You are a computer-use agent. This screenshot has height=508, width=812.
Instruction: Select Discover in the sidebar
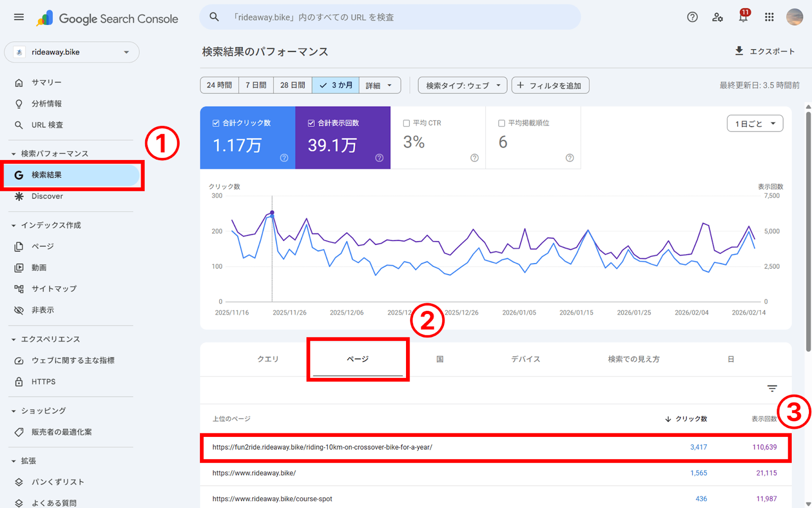coord(47,196)
